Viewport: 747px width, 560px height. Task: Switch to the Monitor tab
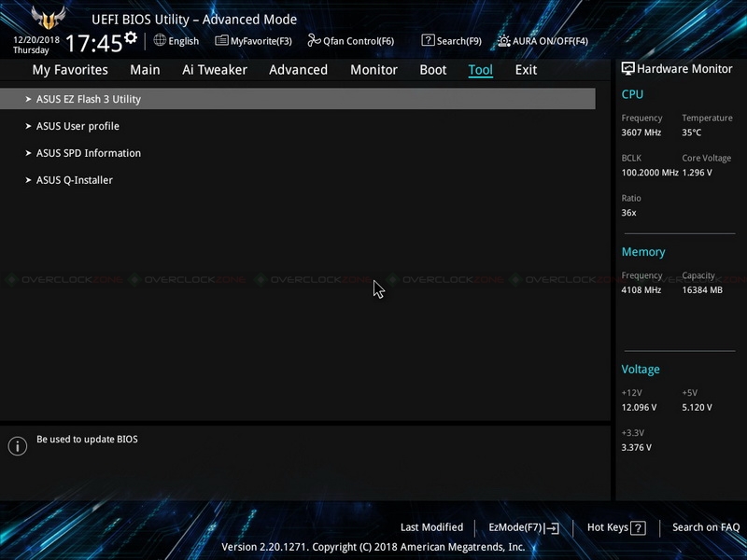(x=373, y=70)
